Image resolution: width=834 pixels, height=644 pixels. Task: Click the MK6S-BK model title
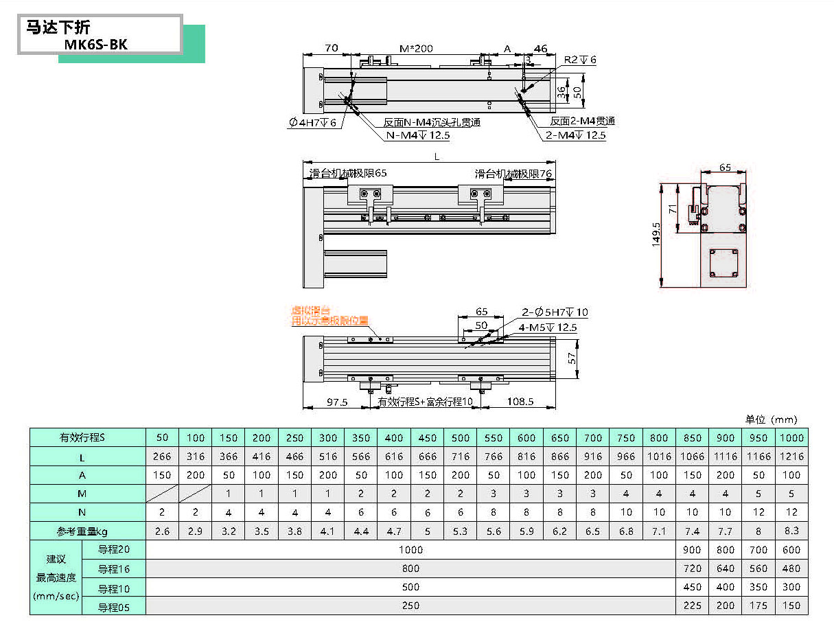[x=95, y=43]
